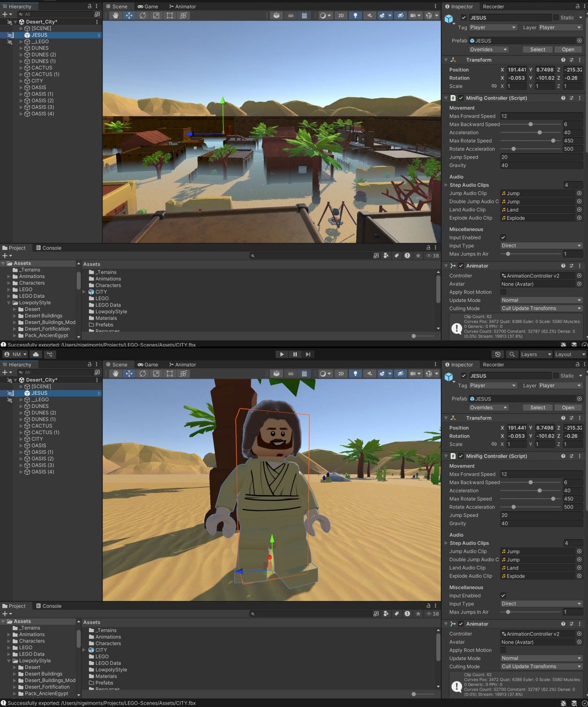
Task: Toggle Static checkbox in city-view Inspector
Action: [x=556, y=17]
